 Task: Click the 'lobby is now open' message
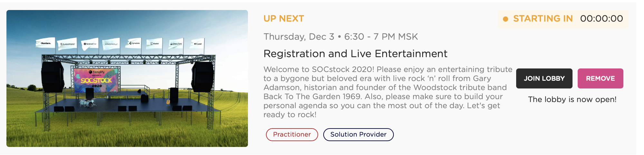pyautogui.click(x=572, y=99)
